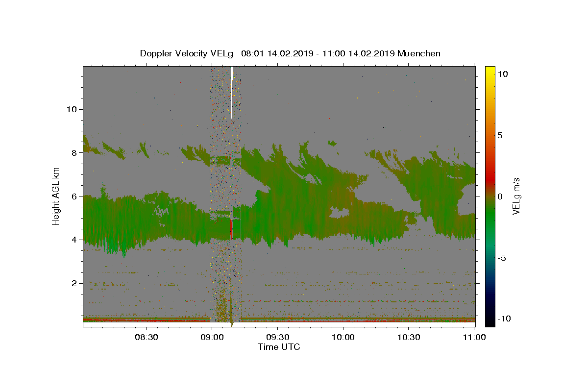Click the height axis label '10'
Screen dimensions: 588x392
click(x=71, y=109)
